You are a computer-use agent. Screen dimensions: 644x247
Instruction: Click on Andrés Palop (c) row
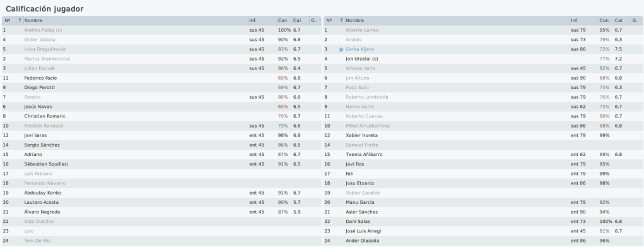161,30
